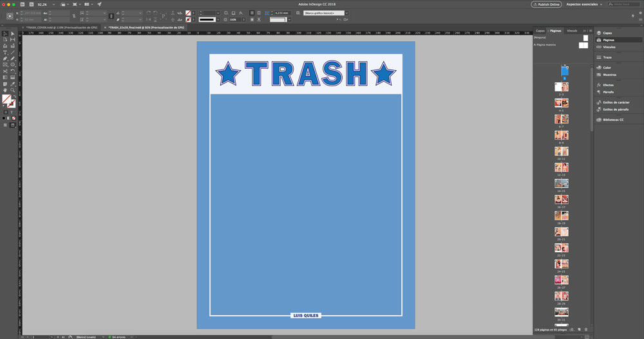This screenshot has width=644, height=339.
Task: Open Efectos panel from dock
Action: (x=608, y=85)
